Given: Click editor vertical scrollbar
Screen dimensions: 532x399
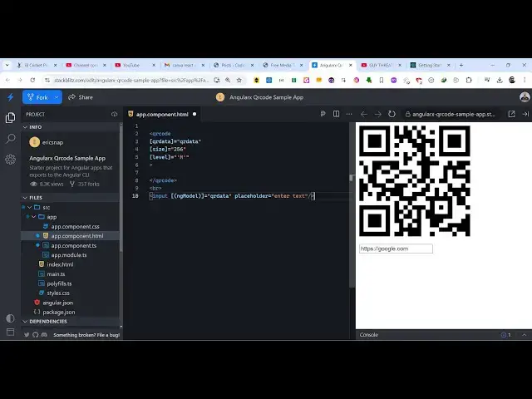Looking at the screenshot, I should [x=352, y=205].
